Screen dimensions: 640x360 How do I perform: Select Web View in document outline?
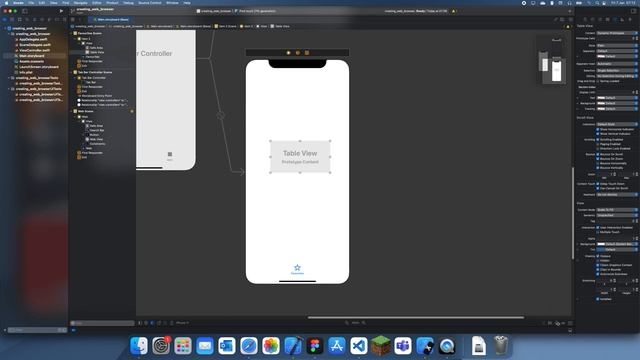[96, 139]
